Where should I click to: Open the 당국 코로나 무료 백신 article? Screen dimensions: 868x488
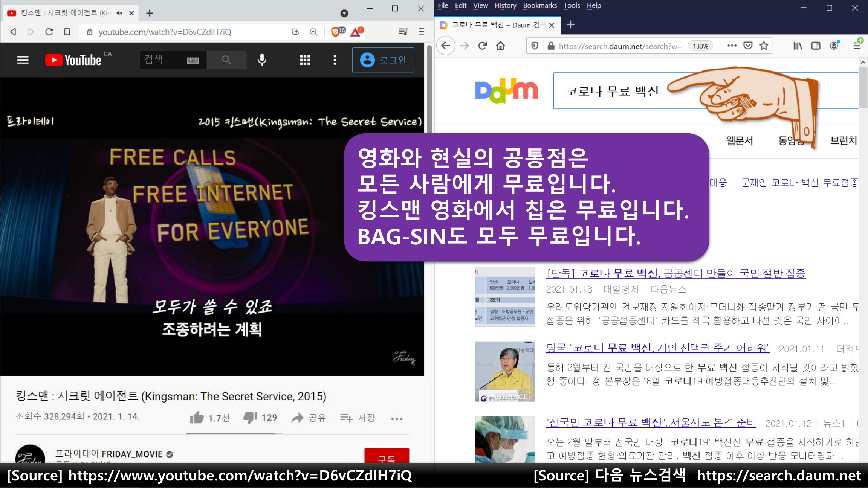658,348
